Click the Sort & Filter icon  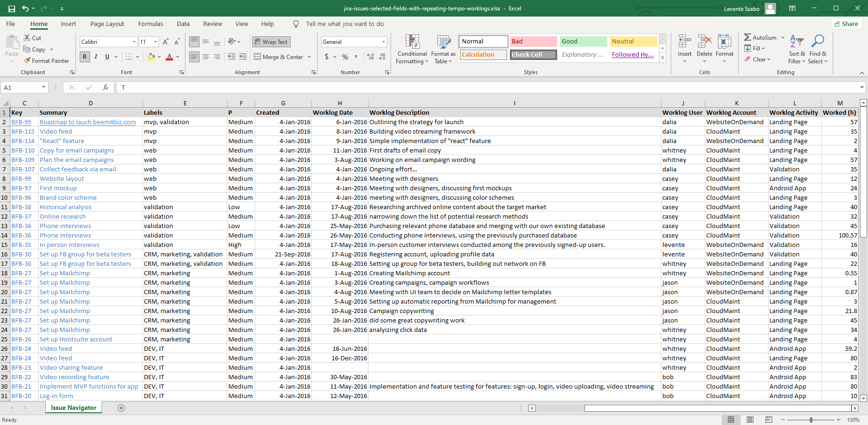797,42
